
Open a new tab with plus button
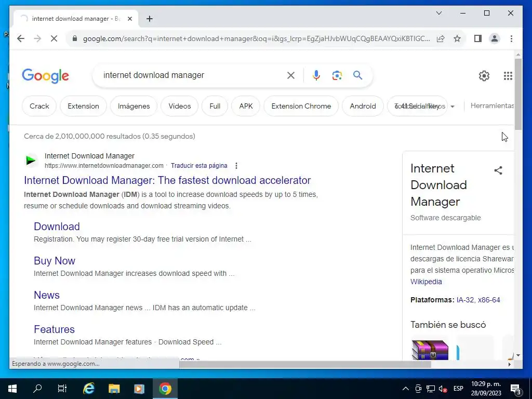[149, 19]
